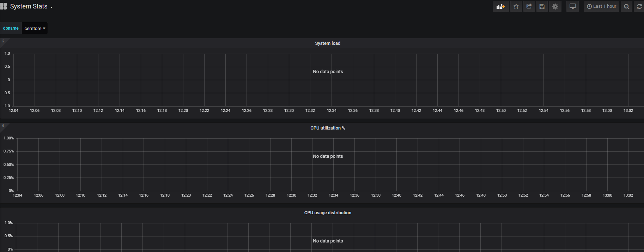
Task: Refresh the dashboard
Action: tap(639, 6)
